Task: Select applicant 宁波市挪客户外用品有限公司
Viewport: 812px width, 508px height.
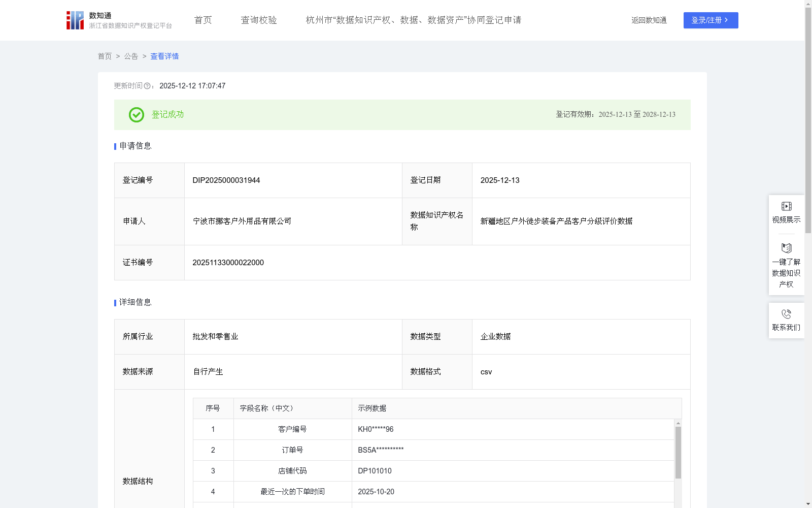Action: 242,221
